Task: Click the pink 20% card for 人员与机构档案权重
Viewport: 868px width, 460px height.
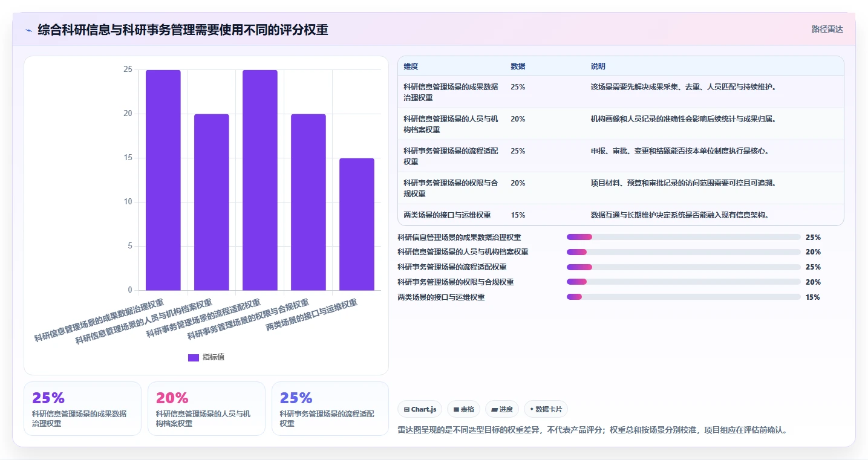Action: (206, 409)
